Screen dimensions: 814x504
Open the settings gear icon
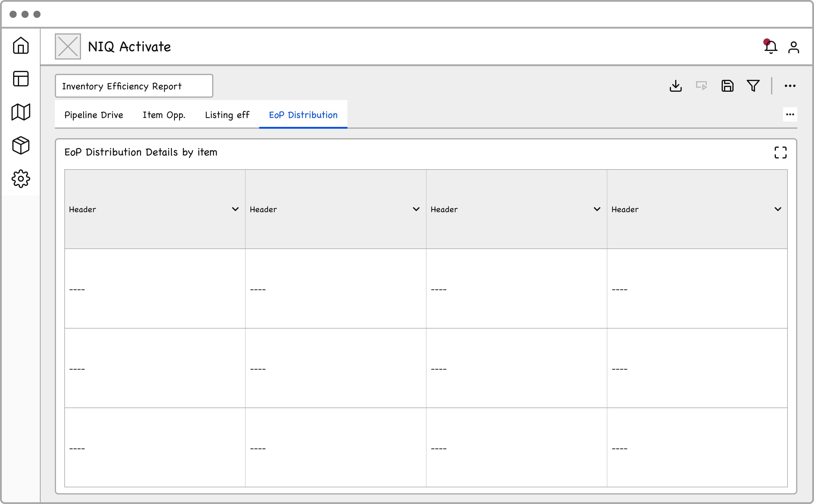coord(21,179)
